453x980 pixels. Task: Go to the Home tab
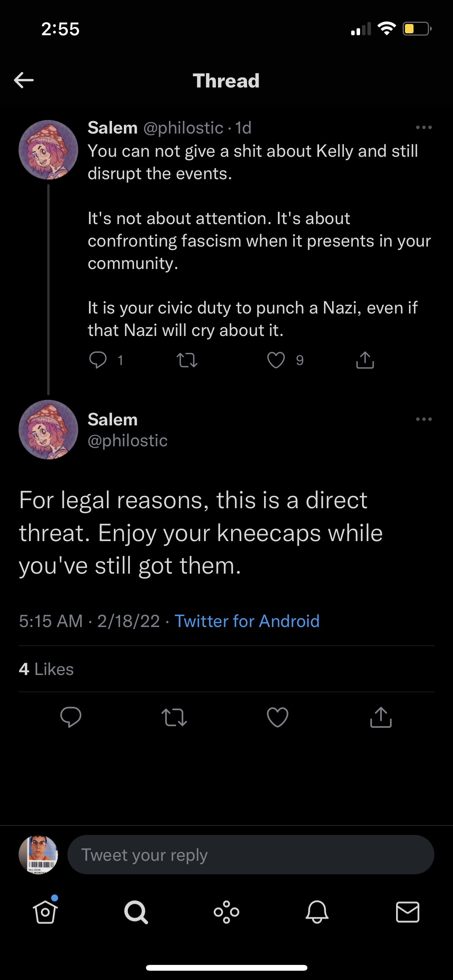point(45,912)
